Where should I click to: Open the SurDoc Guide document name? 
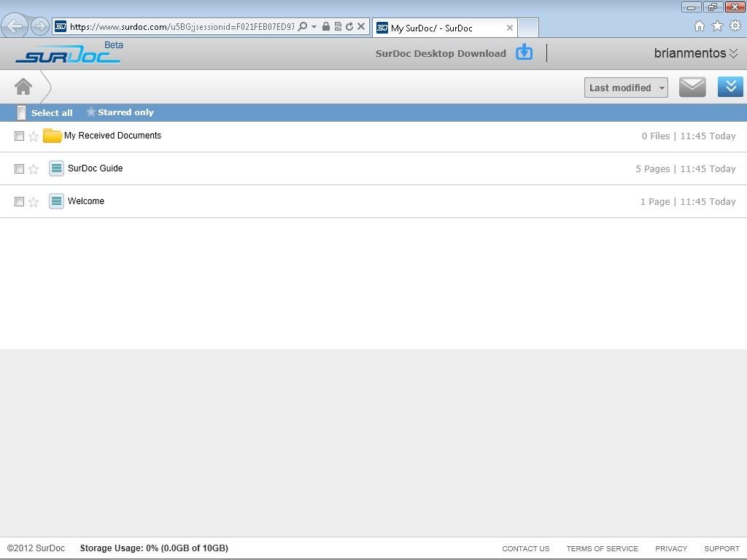tap(96, 168)
